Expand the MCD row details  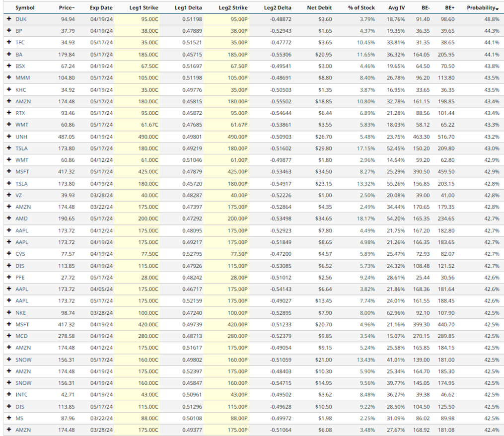point(9,336)
